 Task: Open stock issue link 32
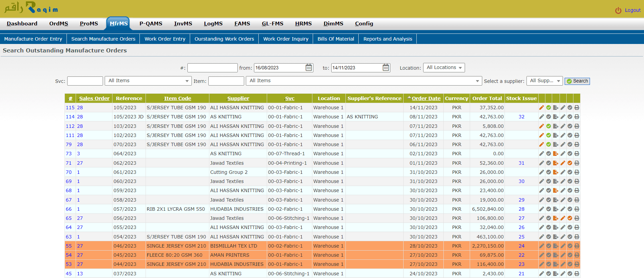click(521, 117)
